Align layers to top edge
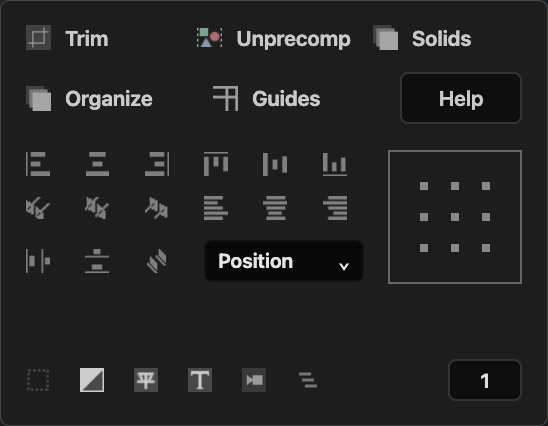Viewport: 548px width, 426px height. [216, 164]
